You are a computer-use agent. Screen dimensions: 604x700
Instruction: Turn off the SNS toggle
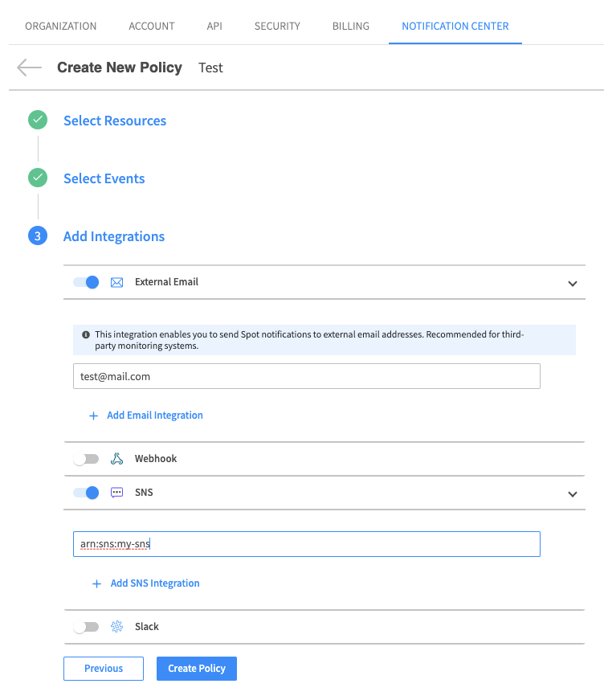tap(86, 493)
